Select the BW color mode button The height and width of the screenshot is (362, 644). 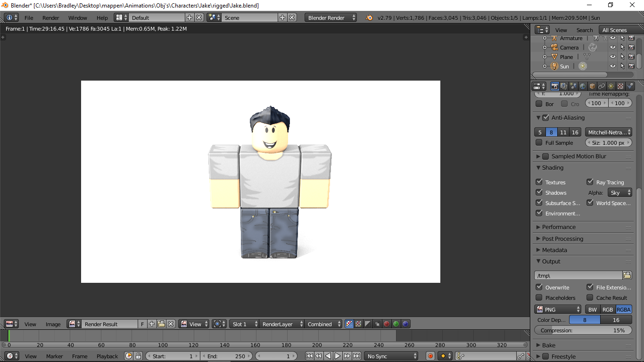(x=593, y=309)
